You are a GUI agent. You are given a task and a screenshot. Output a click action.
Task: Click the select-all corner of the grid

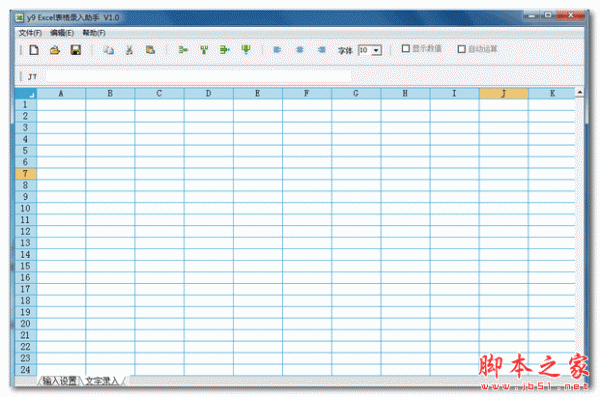[26, 93]
